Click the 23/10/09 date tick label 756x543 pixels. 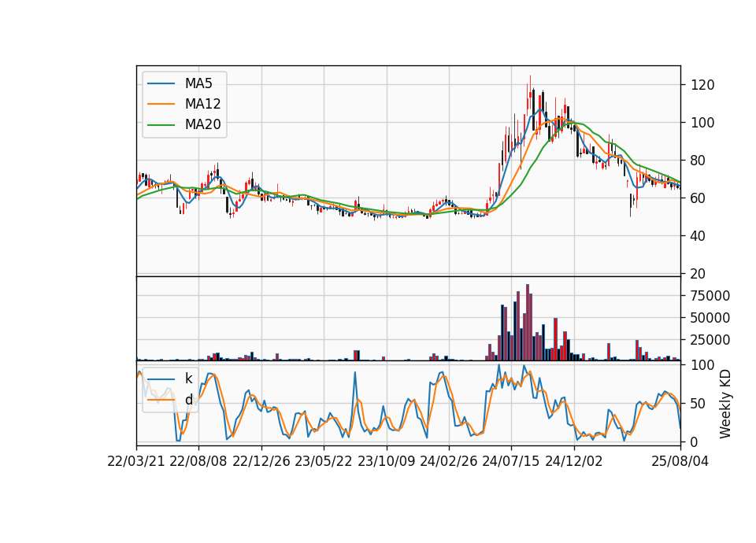coord(386,462)
